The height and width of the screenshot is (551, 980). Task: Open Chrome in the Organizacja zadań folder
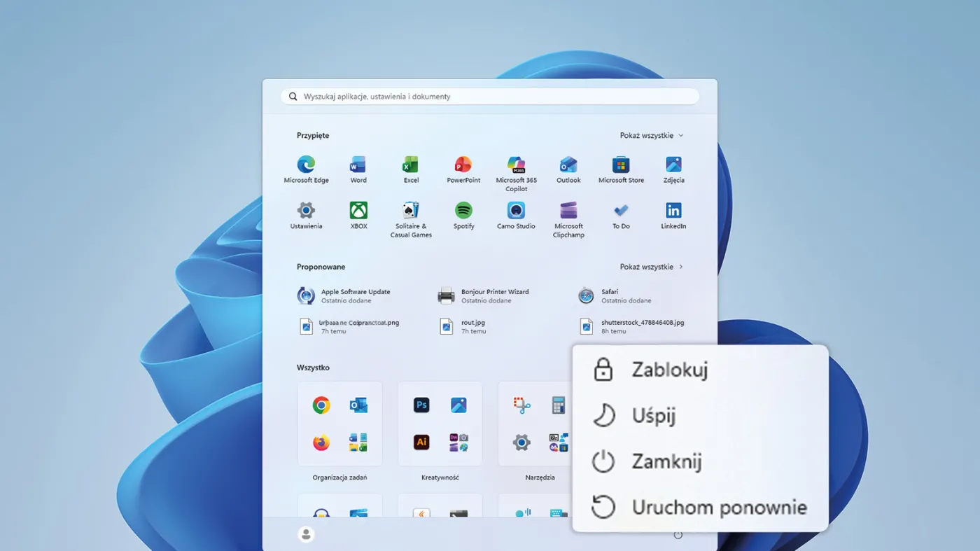coord(321,405)
